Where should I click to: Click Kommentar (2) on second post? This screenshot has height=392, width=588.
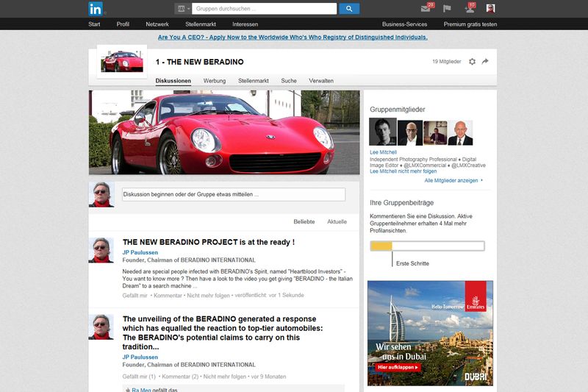[180, 377]
